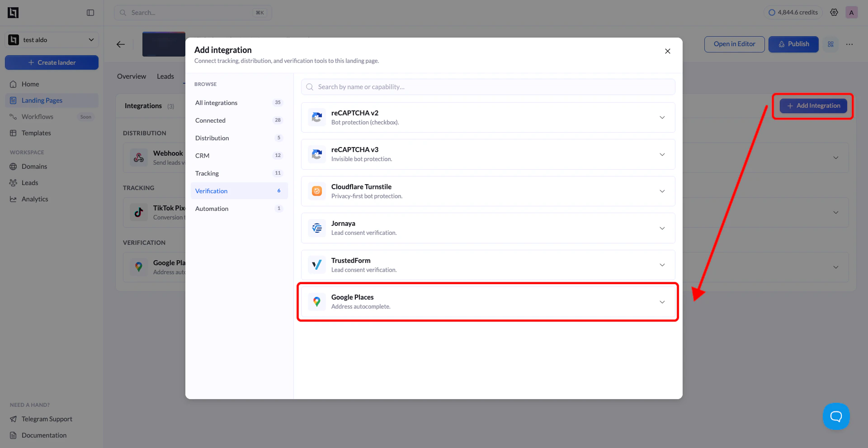Open workspace Leads in sidebar
The image size is (868, 448).
(52, 183)
